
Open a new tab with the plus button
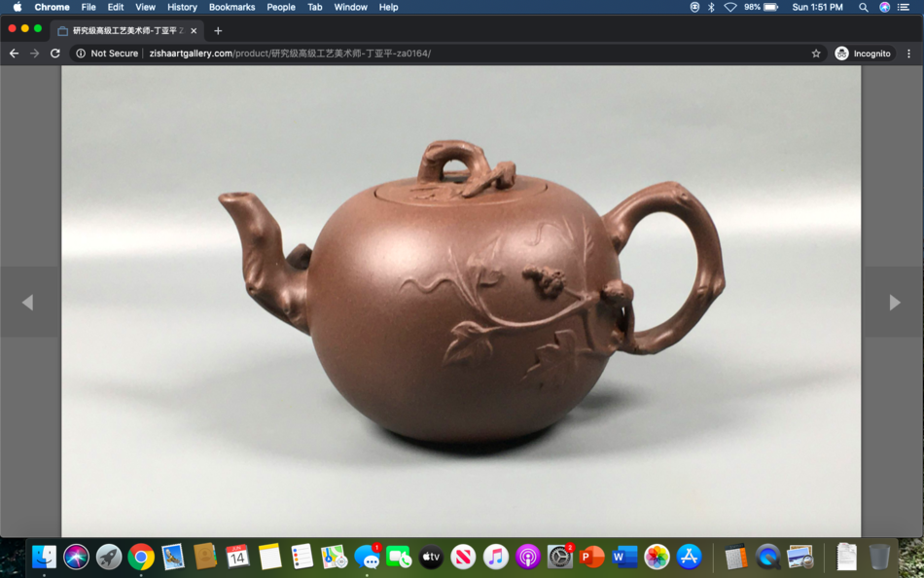[x=218, y=30]
